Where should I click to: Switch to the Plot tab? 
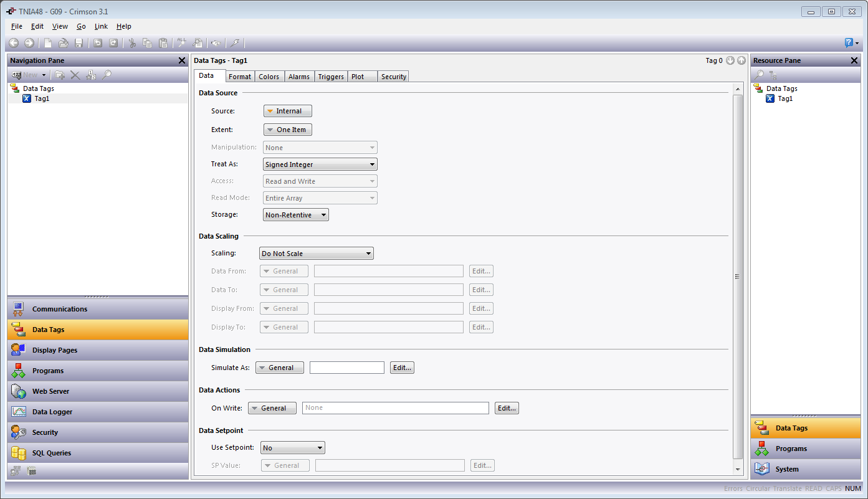(x=363, y=77)
